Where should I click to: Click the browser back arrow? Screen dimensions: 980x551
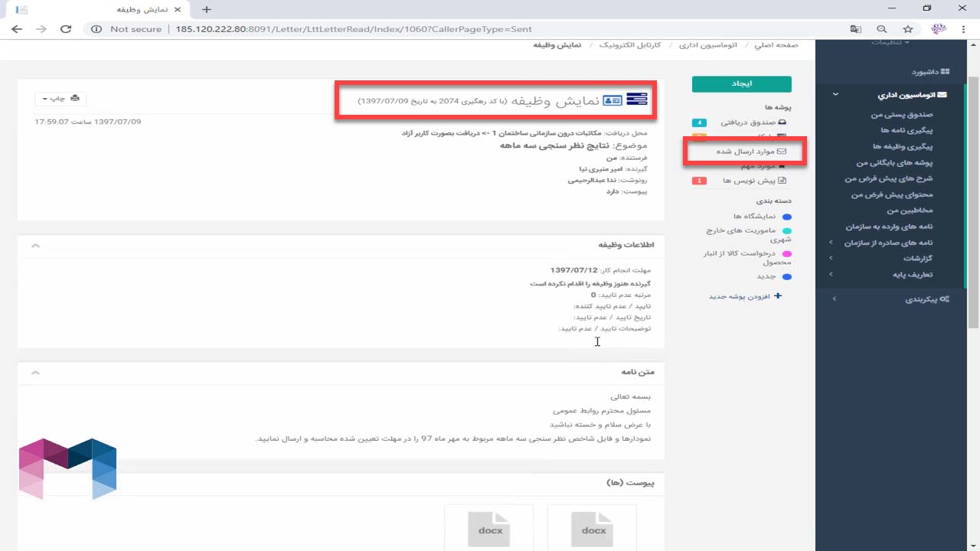[x=17, y=29]
